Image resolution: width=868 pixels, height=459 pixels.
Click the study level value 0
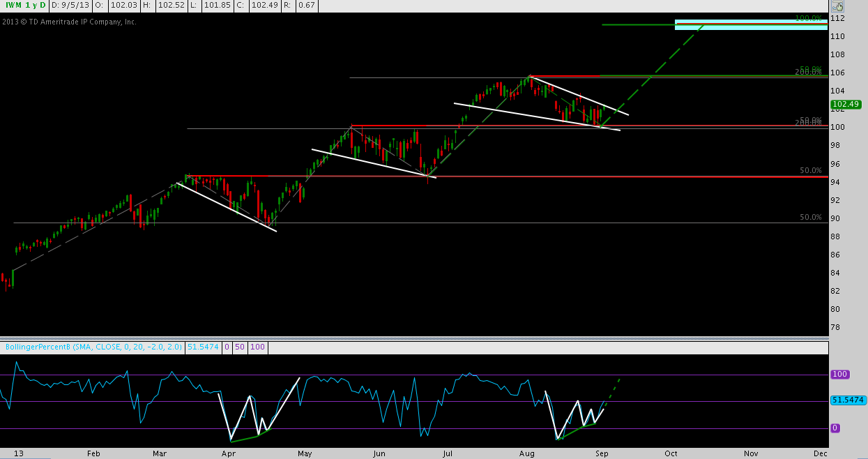[x=227, y=347]
